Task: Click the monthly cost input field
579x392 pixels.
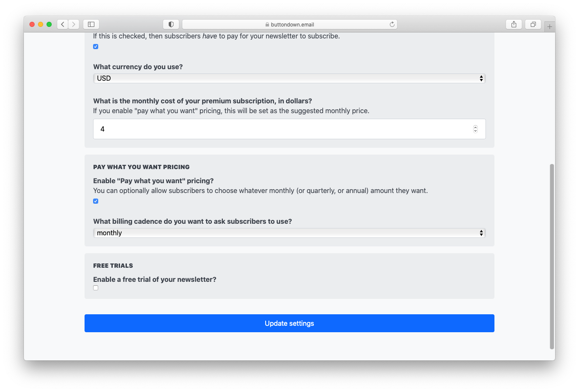Action: point(282,129)
